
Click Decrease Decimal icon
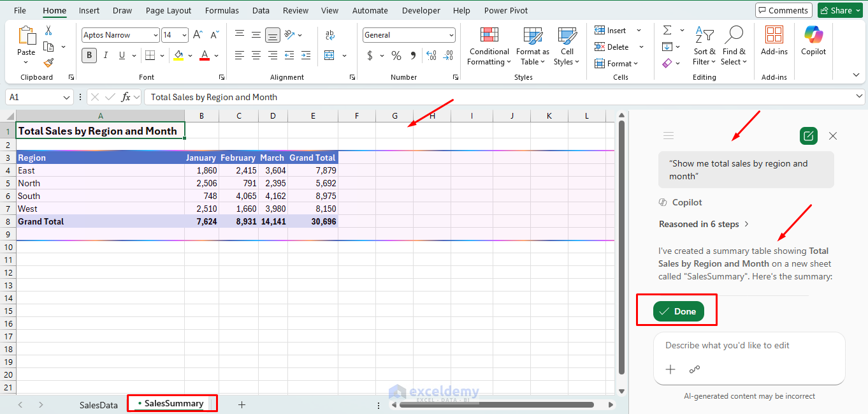[448, 55]
